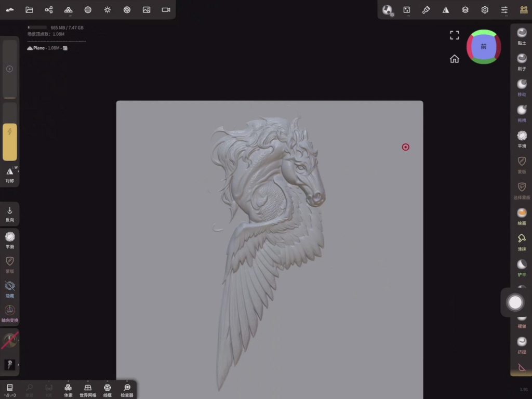Viewport: 532px width, 399px height.
Task: Select the 选择蒙版 mask selection tool
Action: (522, 191)
